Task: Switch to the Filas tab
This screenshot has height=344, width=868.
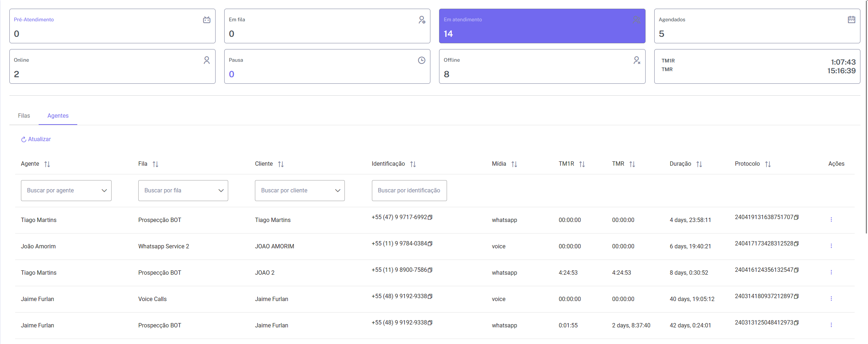Action: [24, 116]
